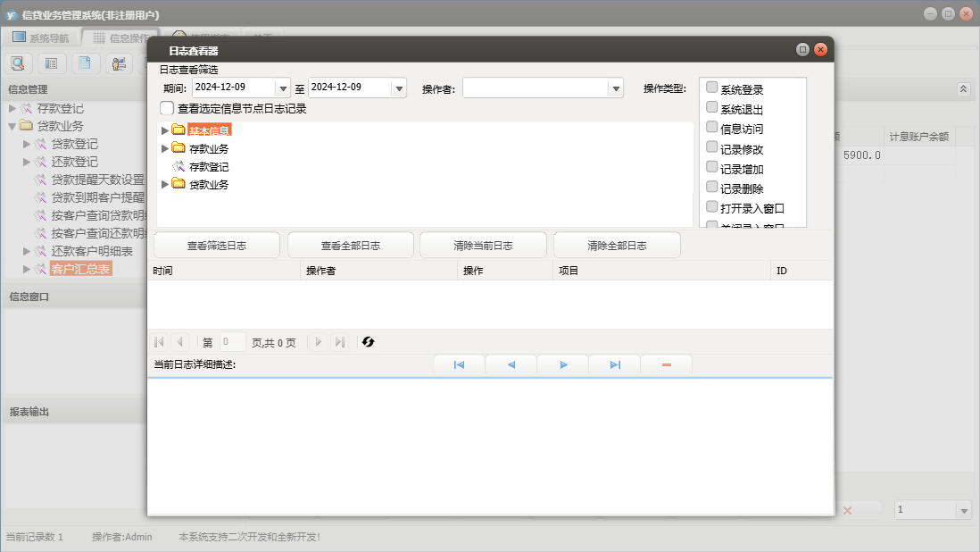980x552 pixels.
Task: Click the 查看全部日志 button
Action: point(350,246)
